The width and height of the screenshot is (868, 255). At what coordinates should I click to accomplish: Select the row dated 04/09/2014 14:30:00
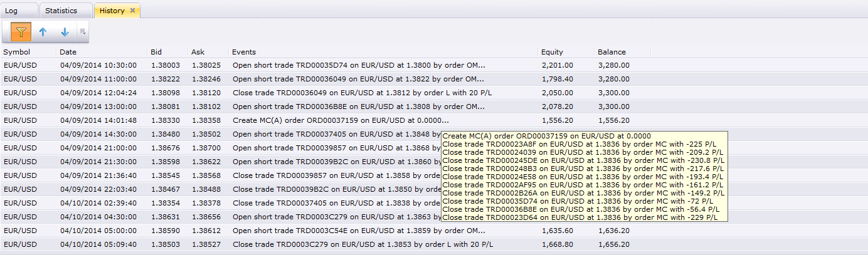pos(434,134)
